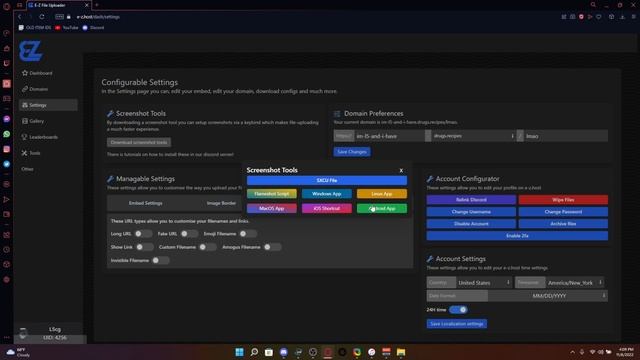Viewport: 640px width, 360px height.
Task: Open File Explorer from taskbar
Action: tap(401, 352)
